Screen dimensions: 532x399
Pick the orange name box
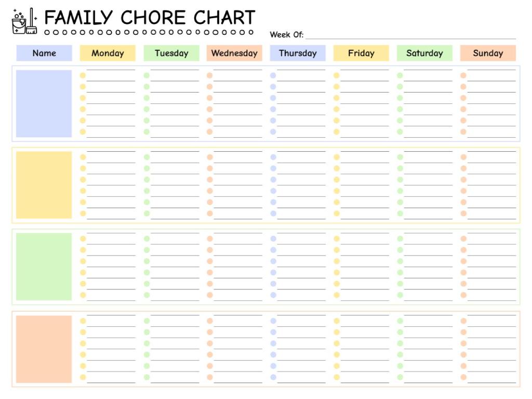click(44, 349)
